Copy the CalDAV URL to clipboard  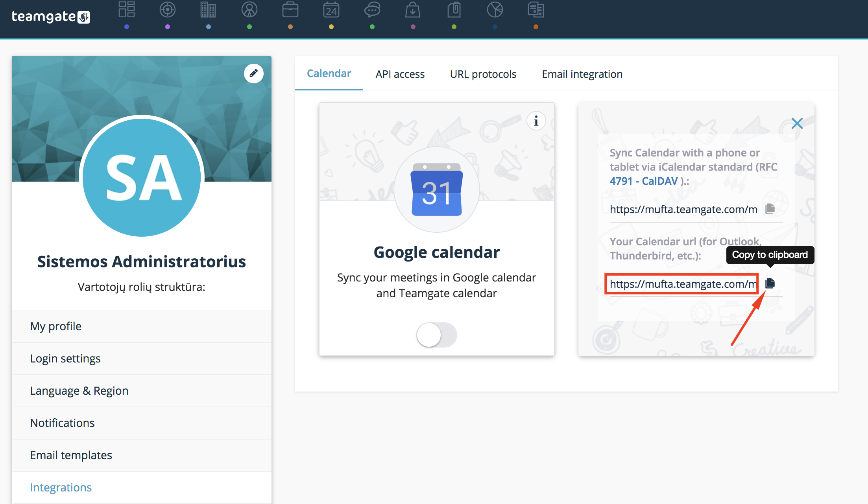pyautogui.click(x=770, y=209)
